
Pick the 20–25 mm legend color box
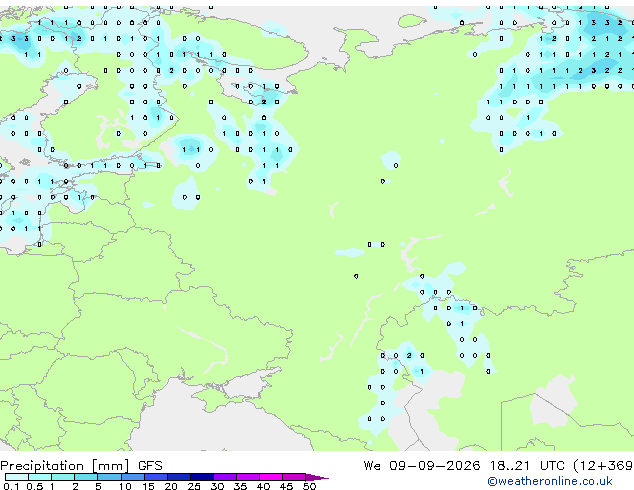click(x=179, y=477)
